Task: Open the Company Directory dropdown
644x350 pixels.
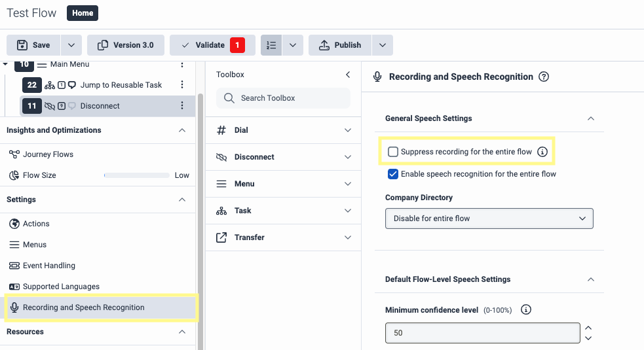Action: coord(489,219)
